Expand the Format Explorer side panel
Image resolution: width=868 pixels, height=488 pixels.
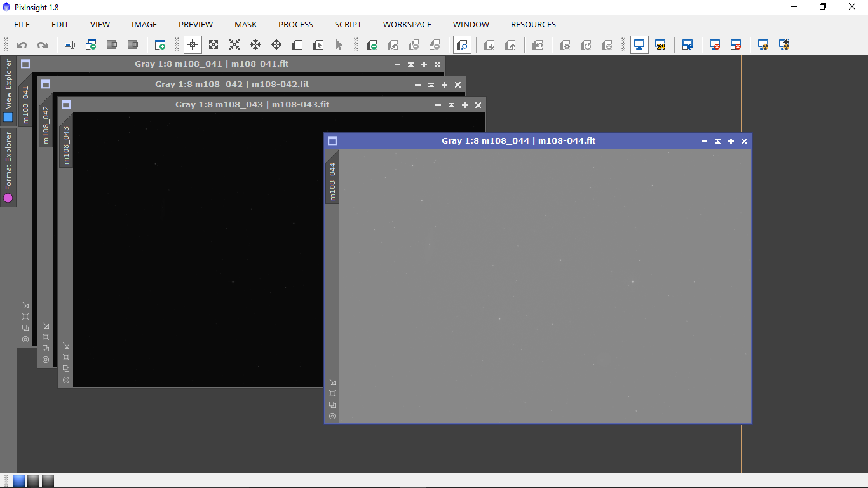click(8, 166)
